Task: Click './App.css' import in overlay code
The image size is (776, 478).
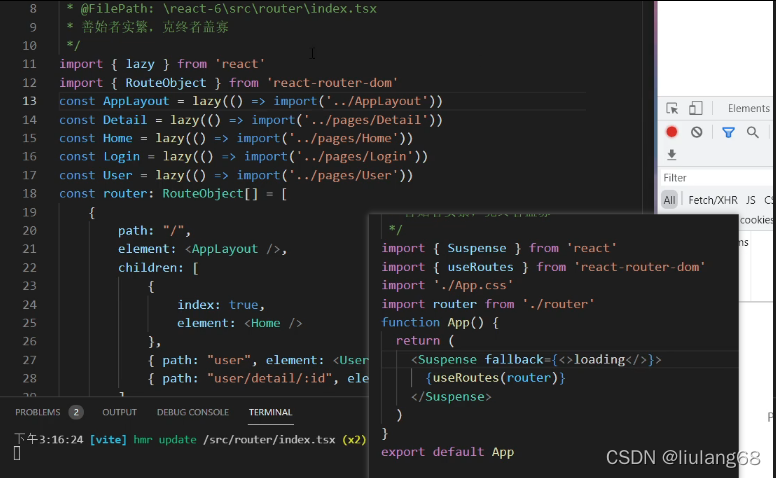Action: click(x=473, y=286)
